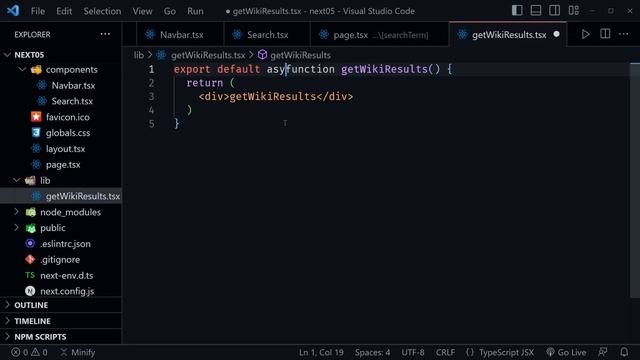Click Minify status bar button
Image resolution: width=640 pixels, height=360 pixels.
pyautogui.click(x=78, y=352)
